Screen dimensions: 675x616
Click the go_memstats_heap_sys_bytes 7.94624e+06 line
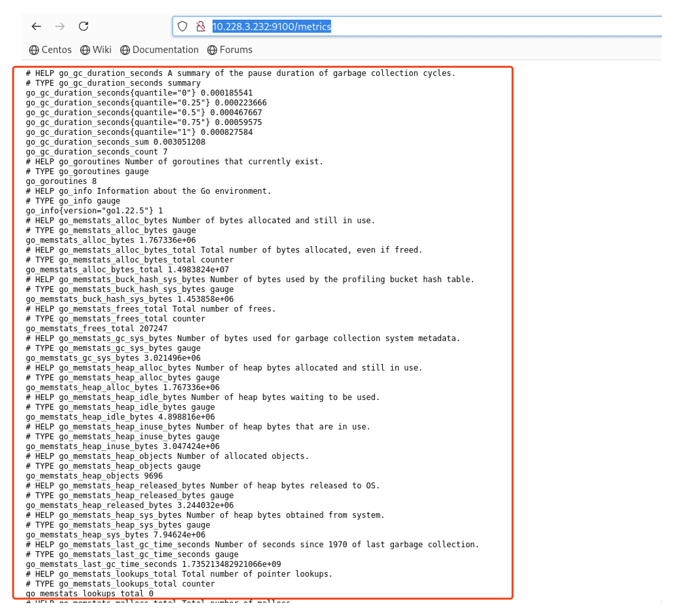click(116, 535)
